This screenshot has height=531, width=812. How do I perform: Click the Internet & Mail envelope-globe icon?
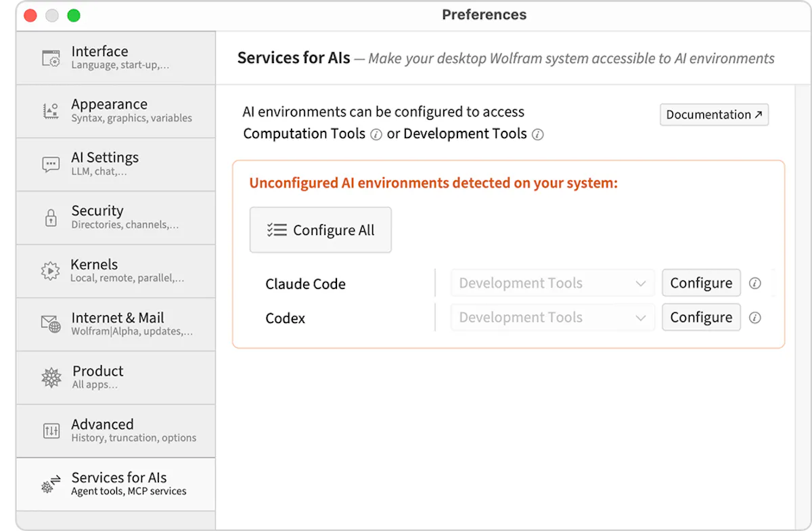coord(51,324)
